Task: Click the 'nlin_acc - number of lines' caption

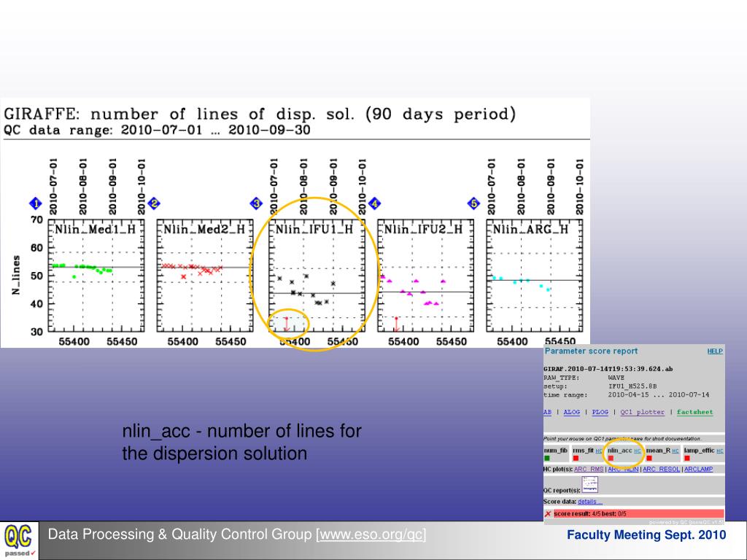Action: (x=242, y=442)
